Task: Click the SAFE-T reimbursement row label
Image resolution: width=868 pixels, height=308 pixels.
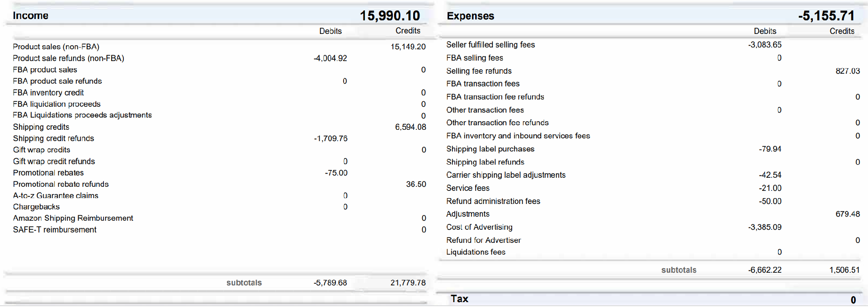Action: coord(55,230)
